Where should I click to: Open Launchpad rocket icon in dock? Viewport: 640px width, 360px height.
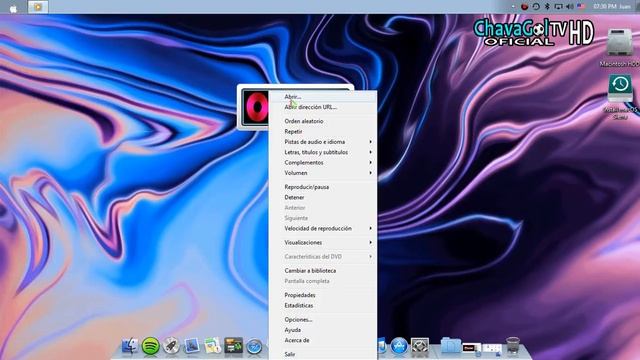171,346
